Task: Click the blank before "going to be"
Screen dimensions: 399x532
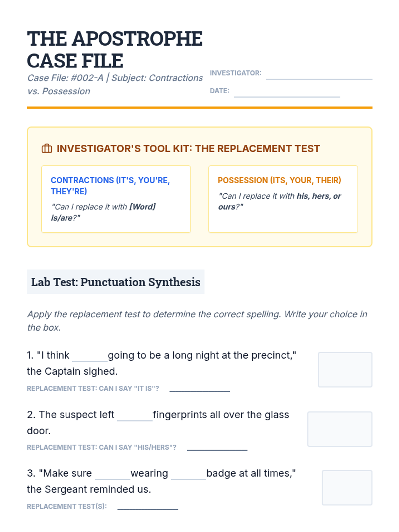Action: click(x=90, y=356)
